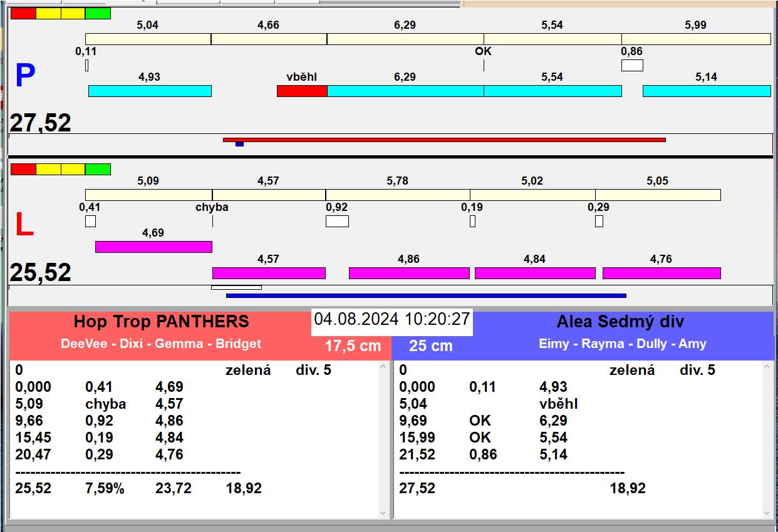The height and width of the screenshot is (532, 778).
Task: Click the red start light in lane P
Action: click(x=23, y=13)
